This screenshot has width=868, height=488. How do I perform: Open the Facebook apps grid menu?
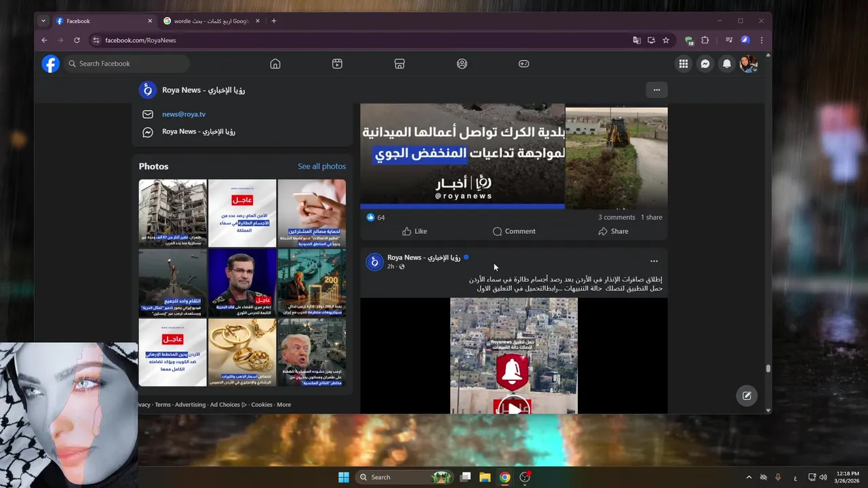684,64
